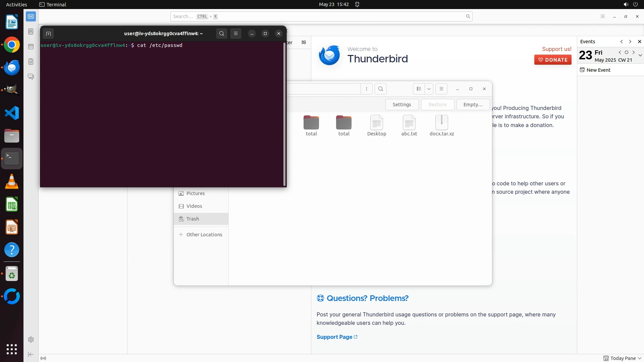Open Thunderbird Address Book sidebar icon
This screenshot has width=644, height=362.
(x=31, y=32)
